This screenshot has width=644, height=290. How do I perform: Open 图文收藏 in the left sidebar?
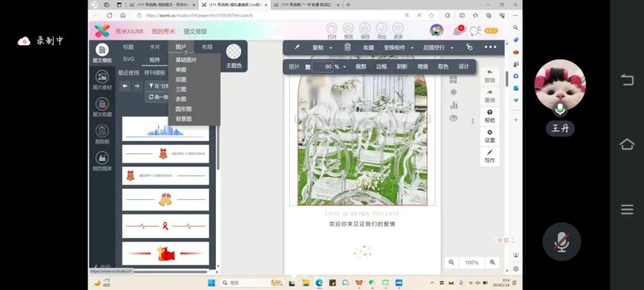(102, 107)
